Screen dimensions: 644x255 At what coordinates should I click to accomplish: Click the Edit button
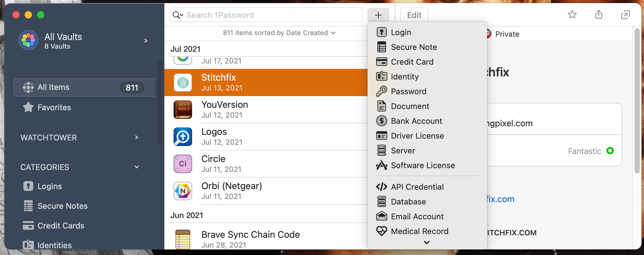pyautogui.click(x=414, y=15)
